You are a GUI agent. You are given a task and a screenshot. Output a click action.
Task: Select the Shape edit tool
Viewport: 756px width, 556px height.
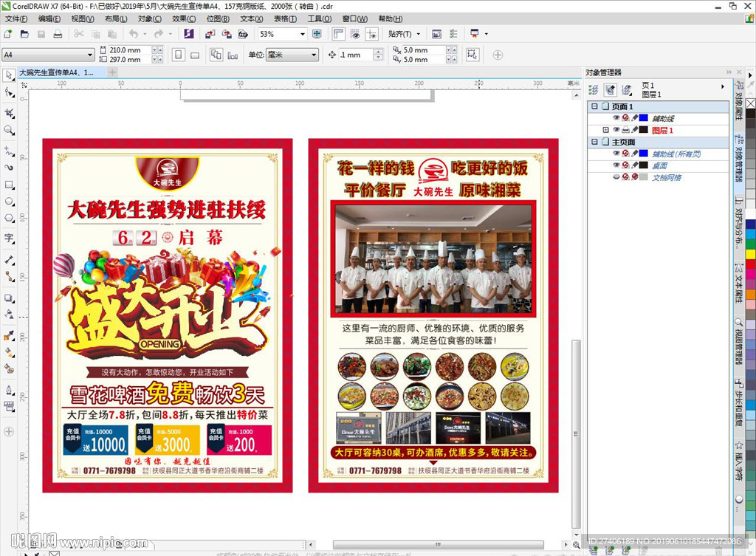(9, 92)
